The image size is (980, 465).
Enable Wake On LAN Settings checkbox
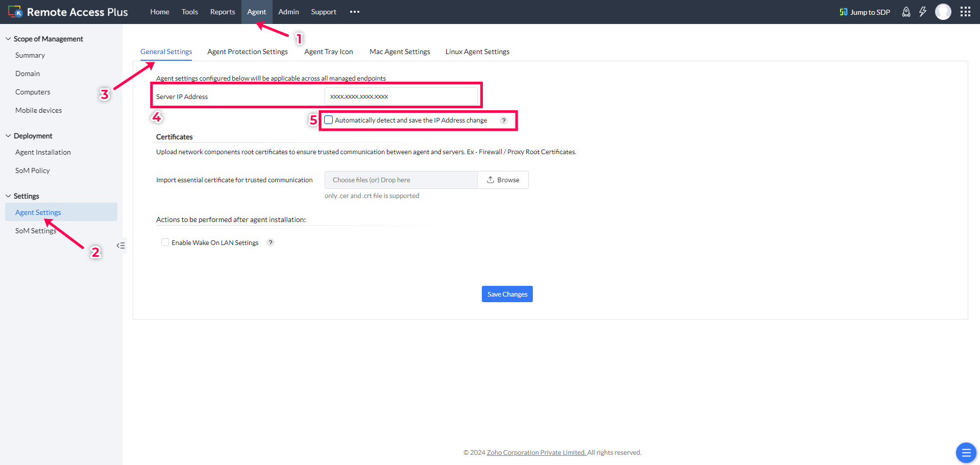click(x=165, y=242)
